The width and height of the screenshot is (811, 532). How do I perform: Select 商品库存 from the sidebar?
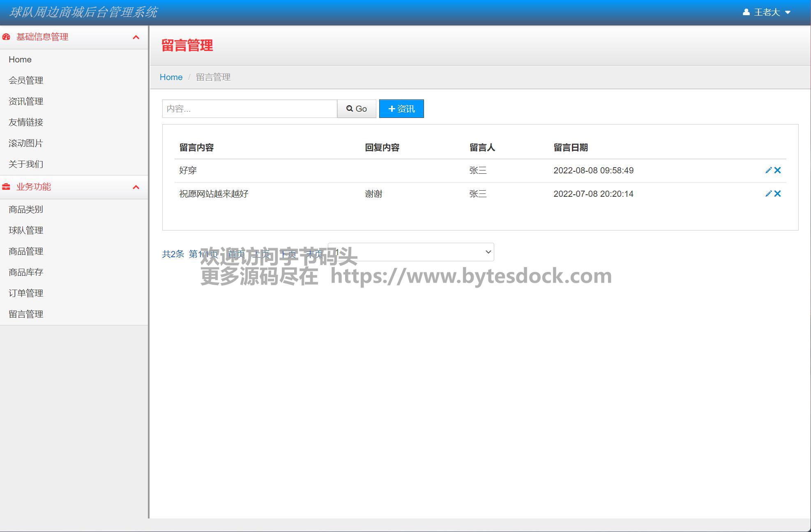tap(26, 272)
